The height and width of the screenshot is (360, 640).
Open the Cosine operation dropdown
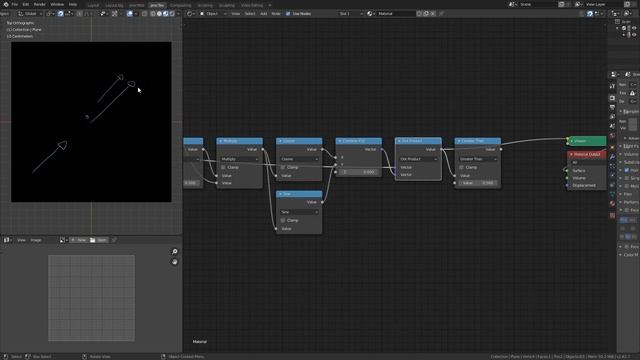click(x=299, y=159)
